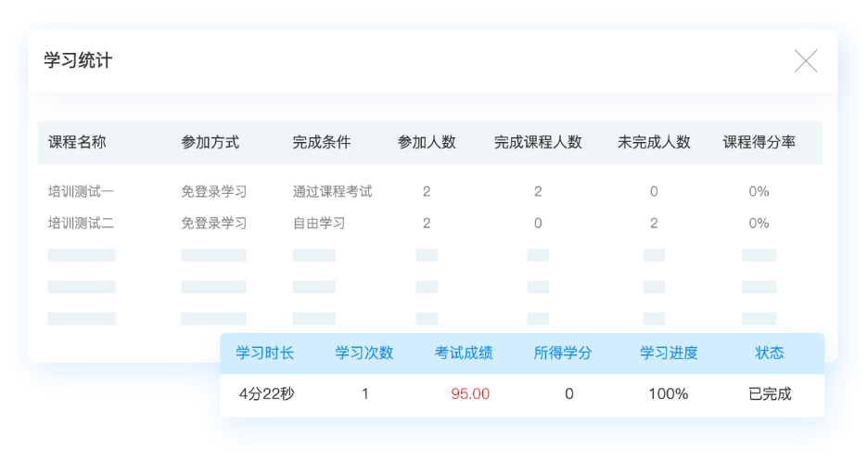The image size is (868, 463).
Task: Click 通过课程考试 completion condition cell
Action: (332, 192)
